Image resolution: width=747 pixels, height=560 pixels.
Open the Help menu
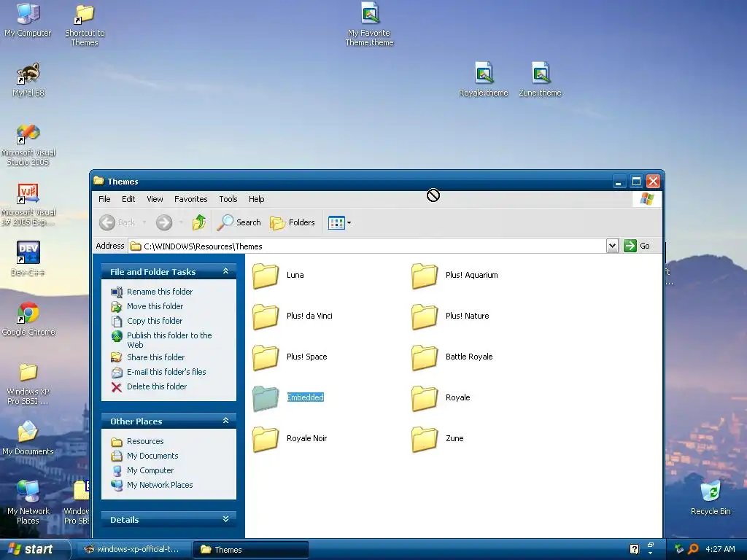pyautogui.click(x=256, y=199)
